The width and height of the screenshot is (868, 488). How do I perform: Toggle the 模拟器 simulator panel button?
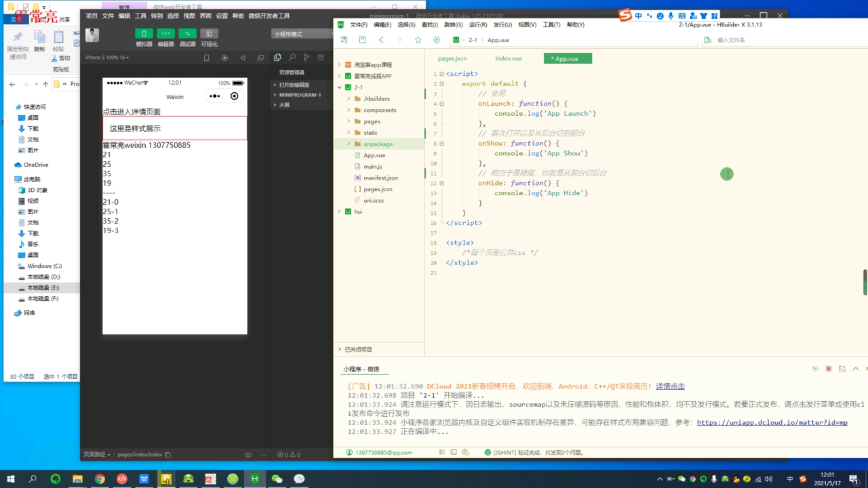(x=144, y=34)
